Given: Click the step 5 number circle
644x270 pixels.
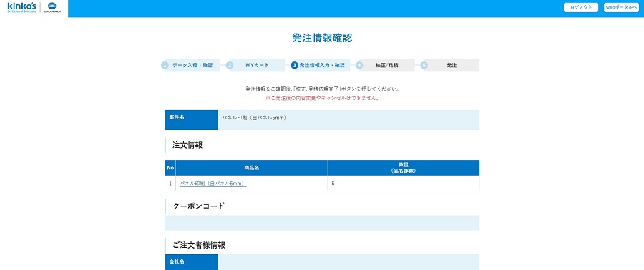Looking at the screenshot, I should tap(424, 65).
